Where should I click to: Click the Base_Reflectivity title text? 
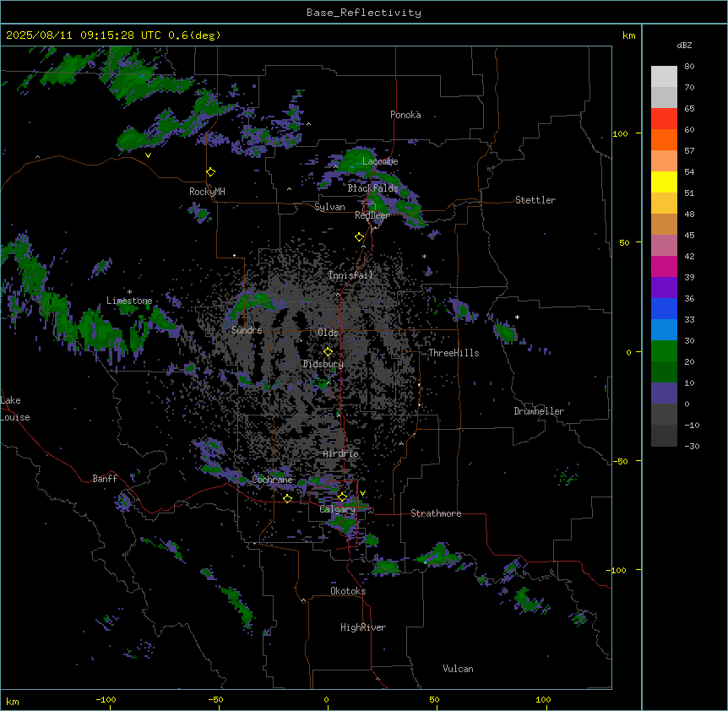pos(364,13)
